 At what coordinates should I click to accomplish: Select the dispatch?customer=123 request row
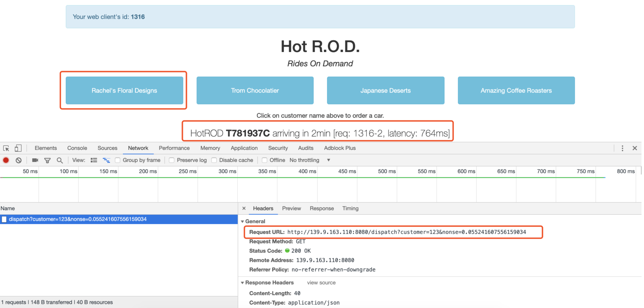(x=119, y=219)
